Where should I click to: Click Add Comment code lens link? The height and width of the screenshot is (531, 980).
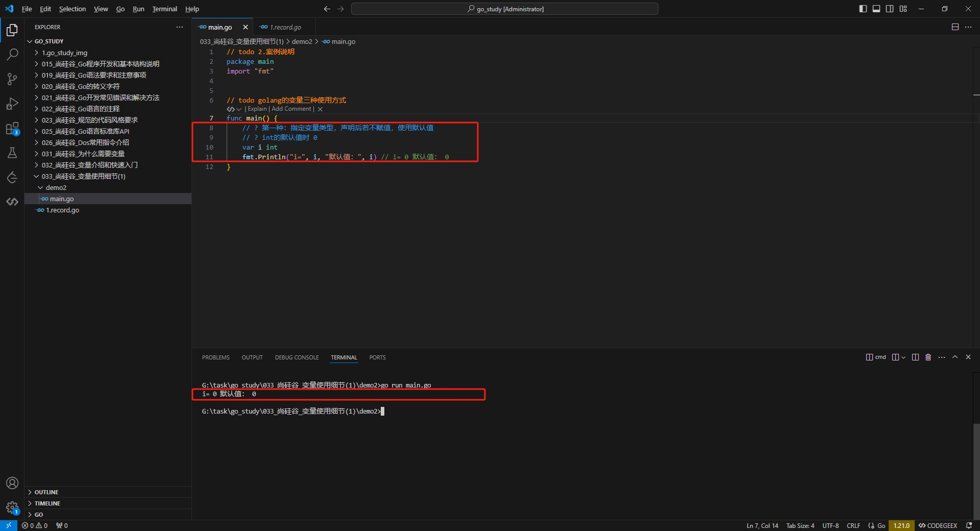pos(291,109)
